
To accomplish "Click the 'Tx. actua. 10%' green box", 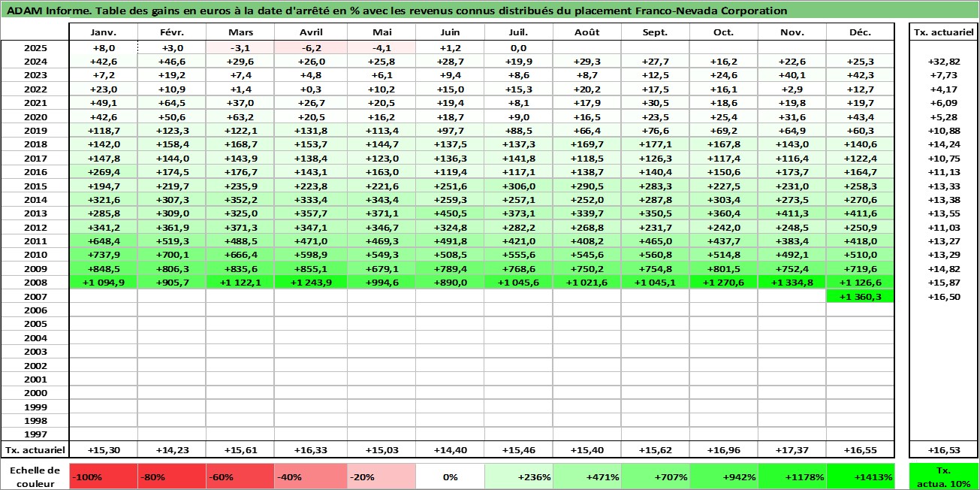I will point(944,476).
